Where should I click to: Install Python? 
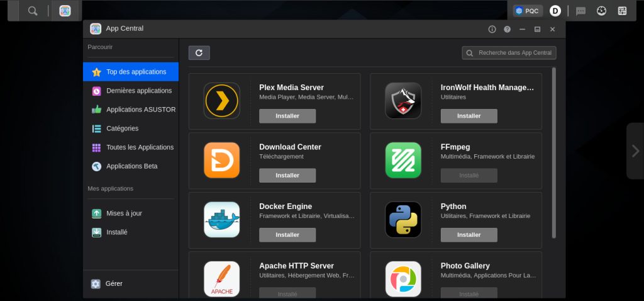coord(469,235)
